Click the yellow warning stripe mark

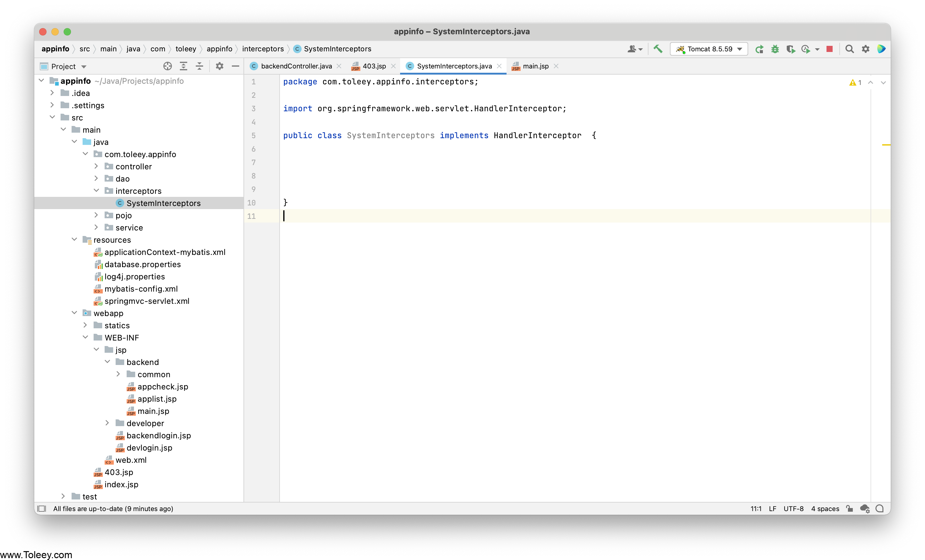click(886, 145)
